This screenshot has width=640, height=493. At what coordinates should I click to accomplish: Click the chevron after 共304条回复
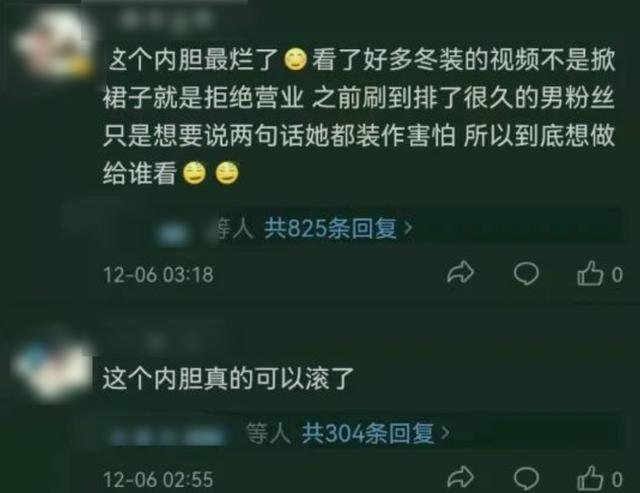(445, 433)
